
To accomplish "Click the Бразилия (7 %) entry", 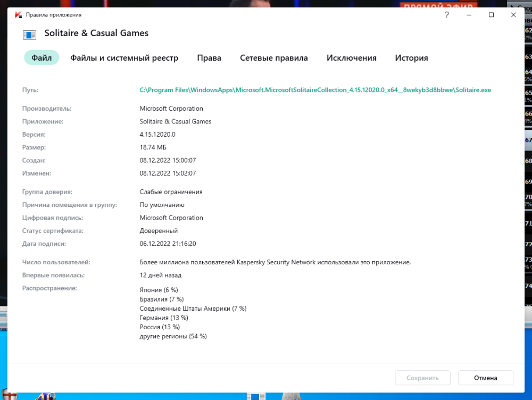I will (x=162, y=299).
